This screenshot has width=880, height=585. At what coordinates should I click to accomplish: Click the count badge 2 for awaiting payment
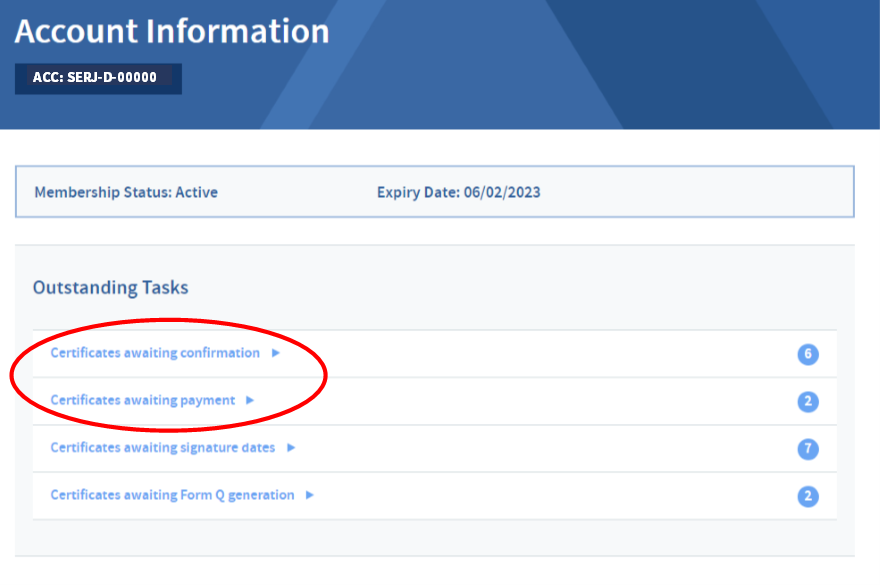tap(808, 401)
